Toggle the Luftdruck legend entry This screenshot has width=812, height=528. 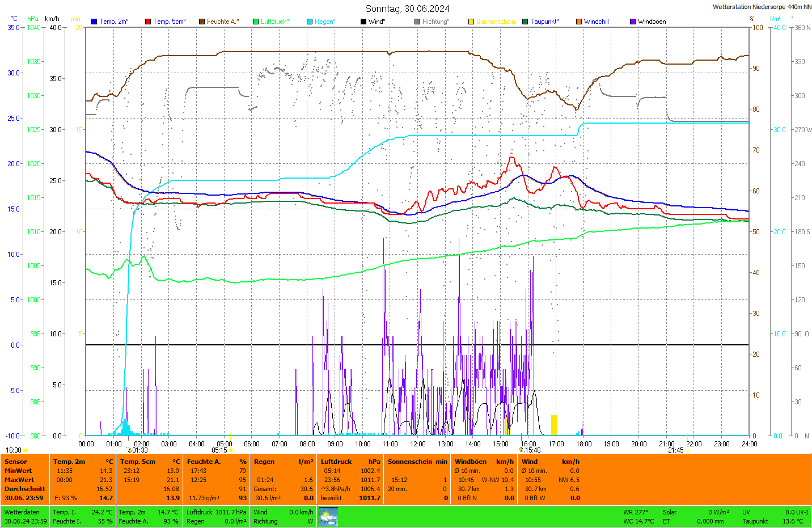pos(274,22)
